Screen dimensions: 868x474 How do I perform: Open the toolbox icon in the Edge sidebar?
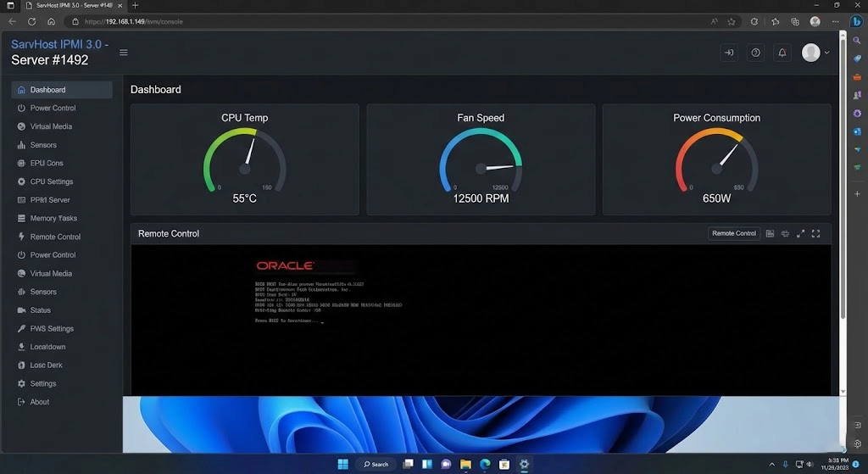[857, 77]
